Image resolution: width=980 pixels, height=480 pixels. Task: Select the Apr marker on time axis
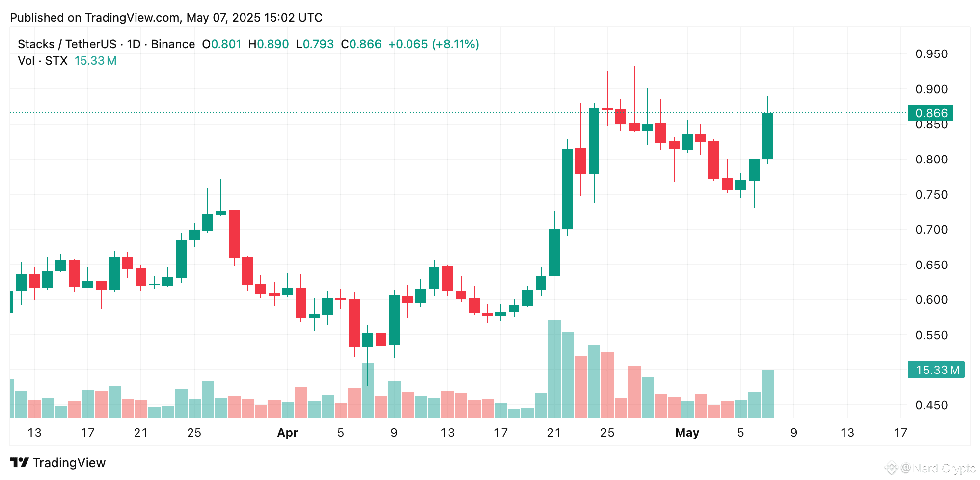tap(287, 433)
